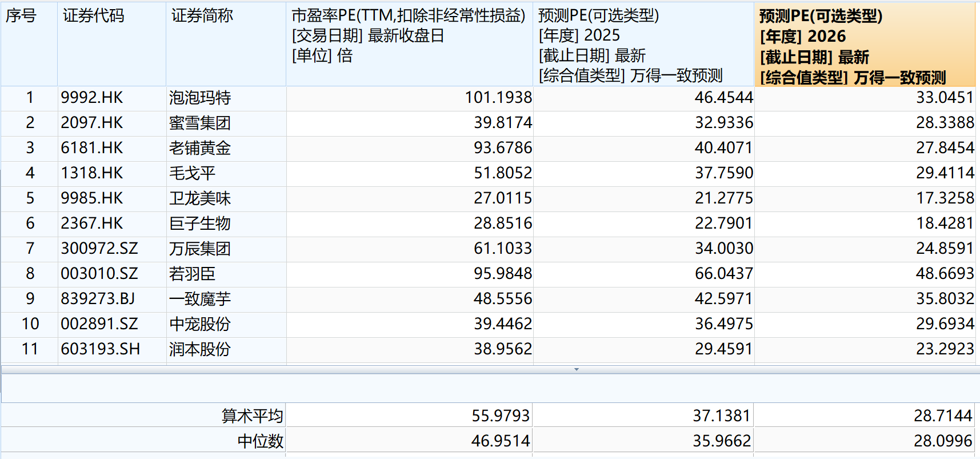The width and height of the screenshot is (980, 459).
Task: Click the 48.6693 value
Action: pos(945,274)
